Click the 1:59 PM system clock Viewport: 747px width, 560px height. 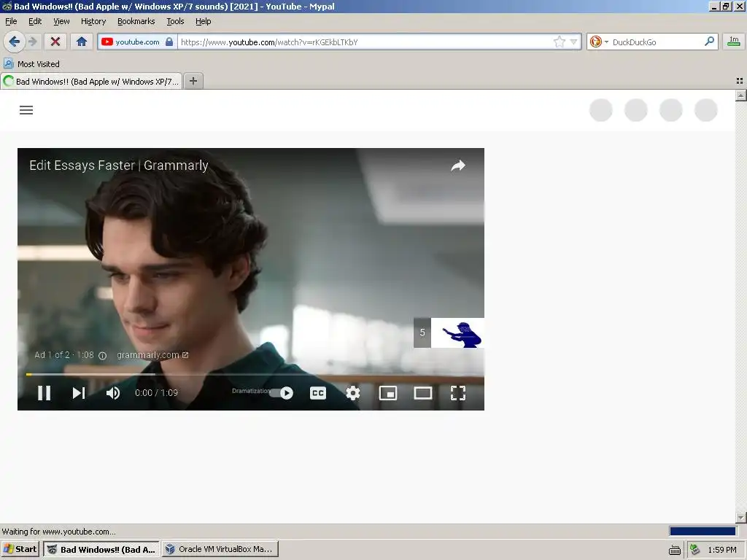click(722, 550)
